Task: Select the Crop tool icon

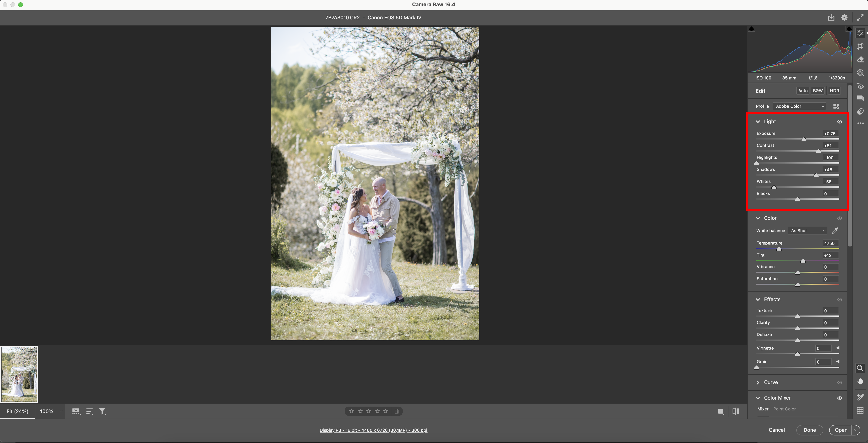Action: tap(860, 46)
